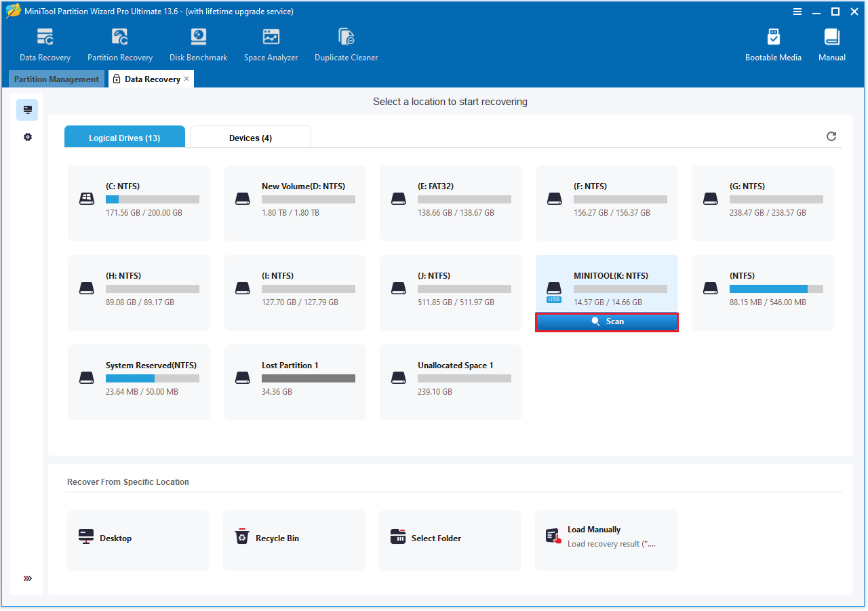Close the Data Recovery tab
Viewport: 868px width, 611px height.
point(186,79)
